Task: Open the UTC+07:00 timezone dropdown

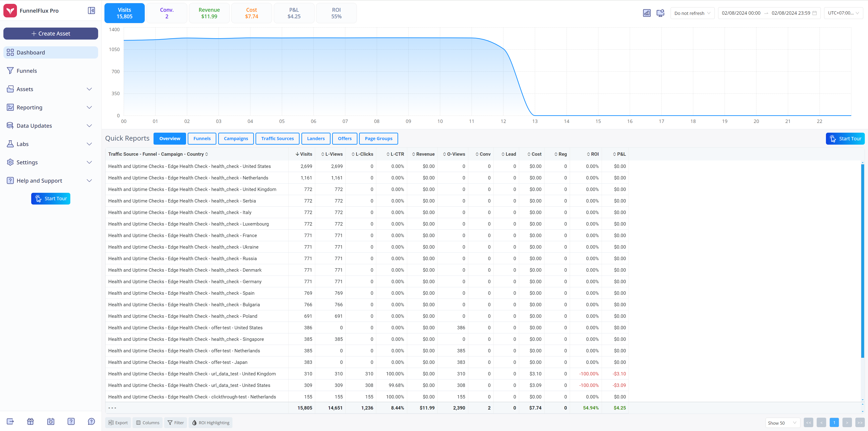Action: point(843,13)
